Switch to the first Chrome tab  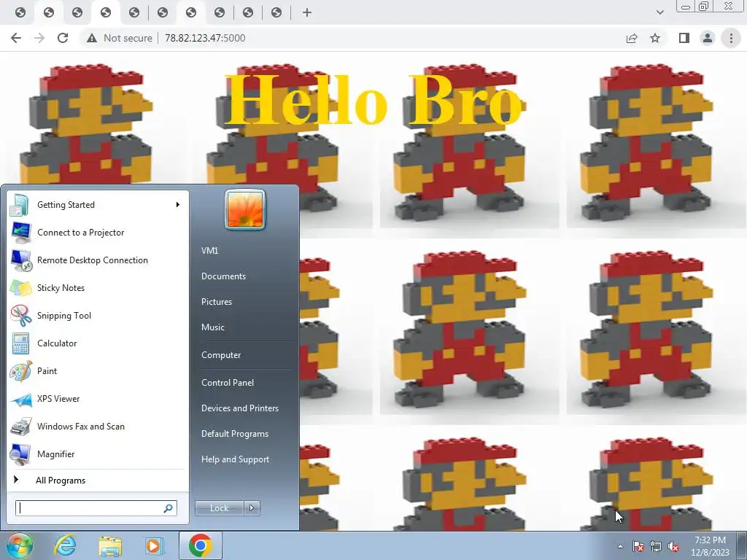click(20, 12)
